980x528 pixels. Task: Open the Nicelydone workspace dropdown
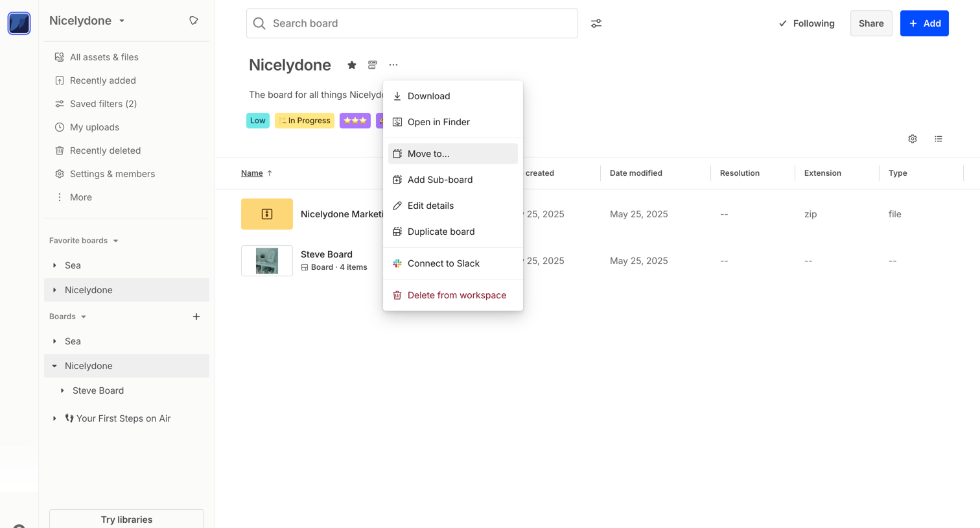point(87,21)
